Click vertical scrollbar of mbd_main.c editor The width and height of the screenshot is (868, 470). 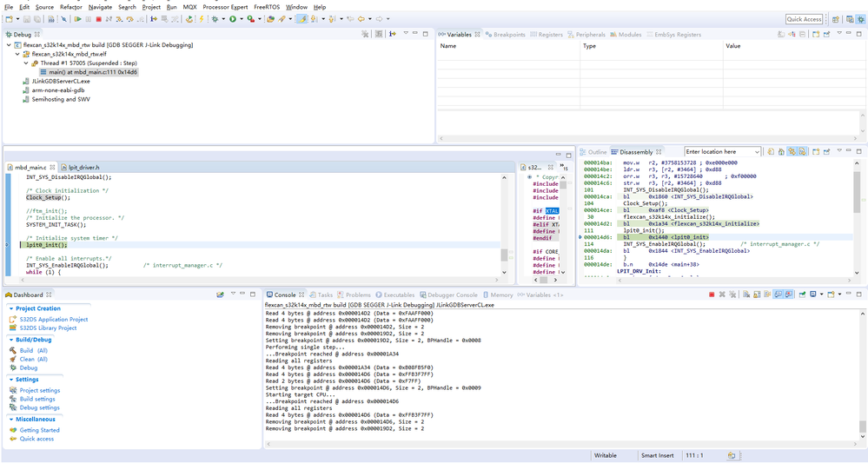(504, 224)
